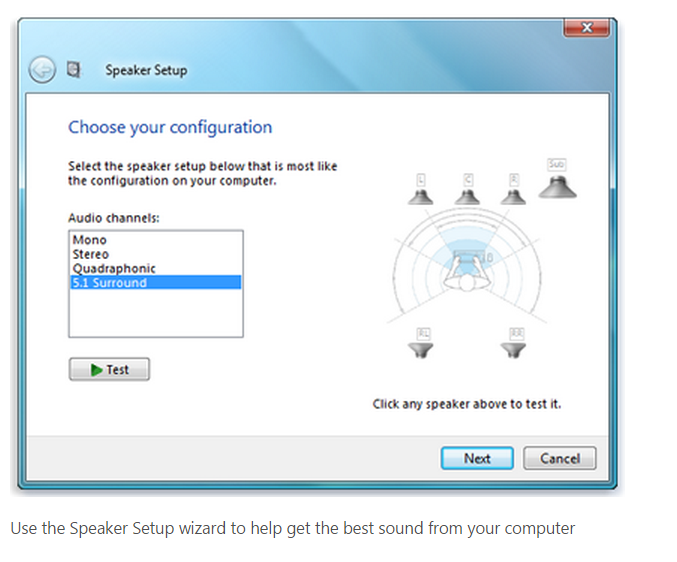The image size is (677, 562).
Task: Test the front right R speaker
Action: [513, 190]
